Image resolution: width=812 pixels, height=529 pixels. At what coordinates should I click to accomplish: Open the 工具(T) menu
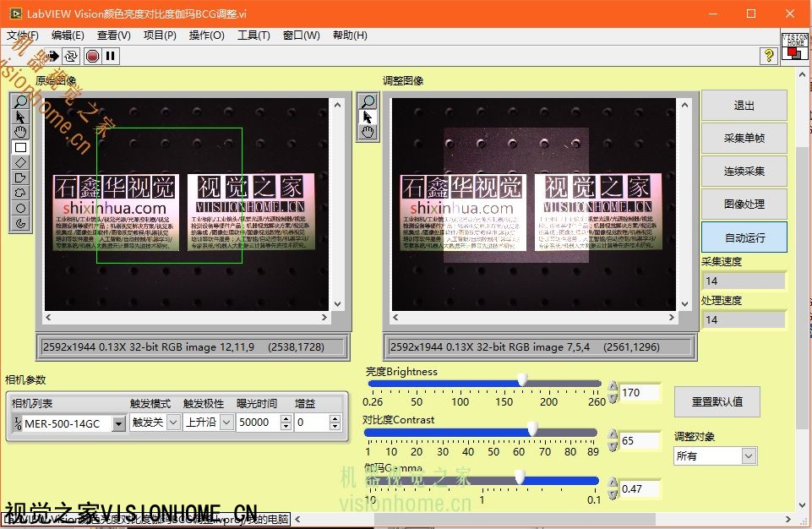pyautogui.click(x=253, y=35)
